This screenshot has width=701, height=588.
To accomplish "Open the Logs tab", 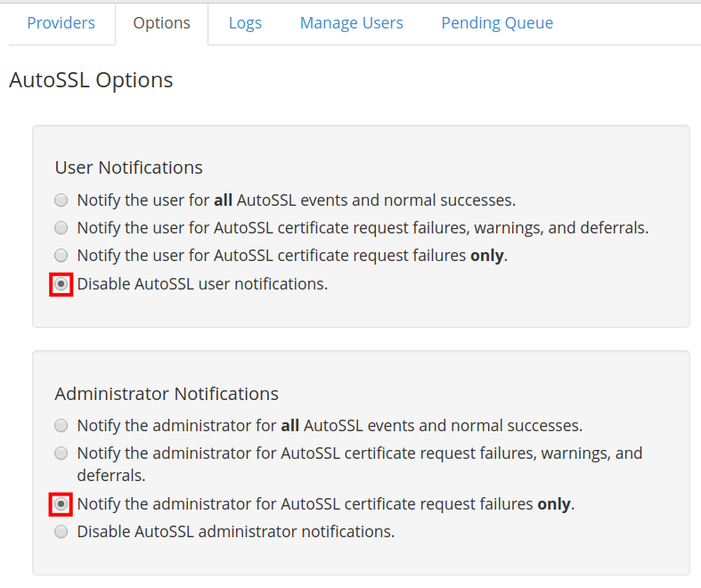I will click(x=245, y=23).
